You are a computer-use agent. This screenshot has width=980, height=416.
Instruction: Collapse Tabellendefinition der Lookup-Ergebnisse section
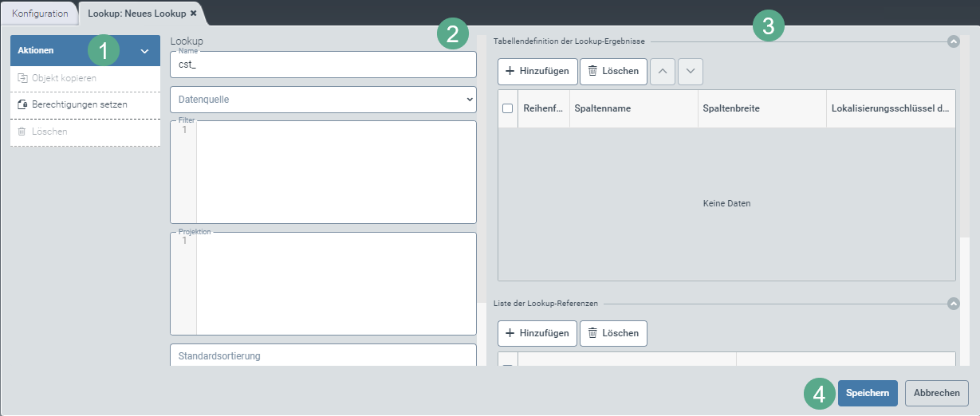(953, 41)
